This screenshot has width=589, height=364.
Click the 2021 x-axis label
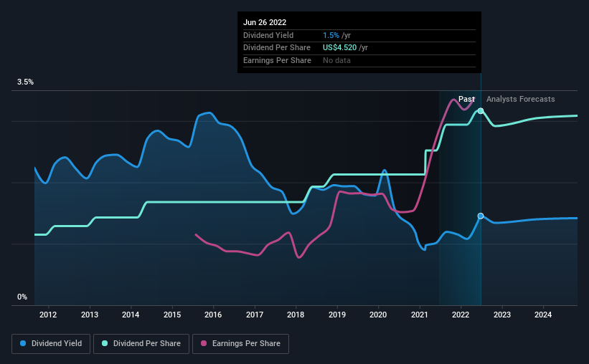point(419,315)
